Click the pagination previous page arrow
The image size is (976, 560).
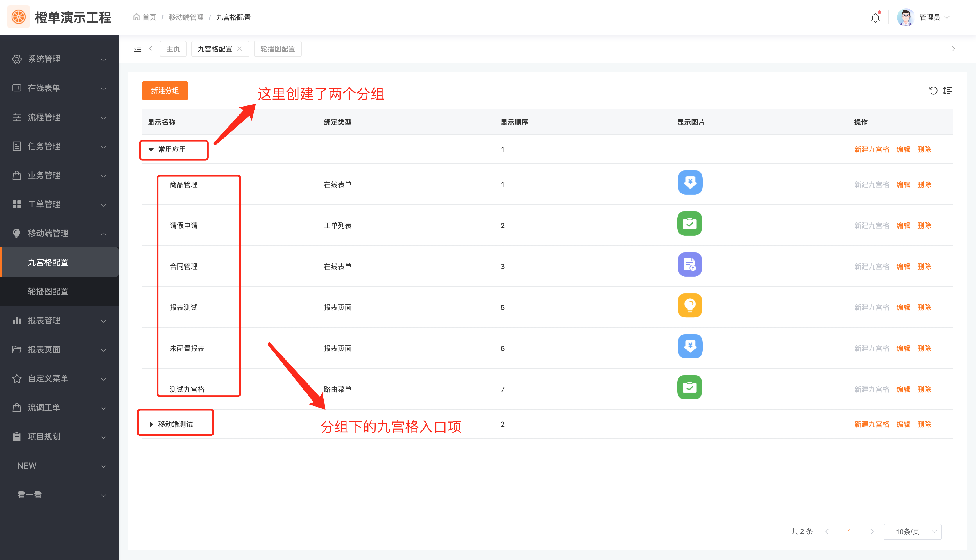tap(827, 532)
